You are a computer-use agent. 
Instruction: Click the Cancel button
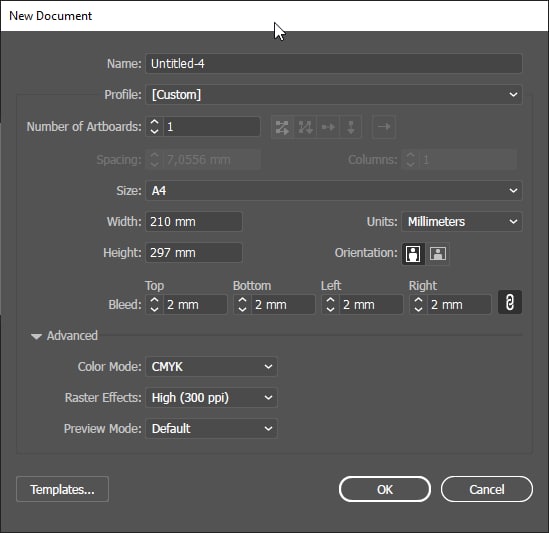point(487,489)
